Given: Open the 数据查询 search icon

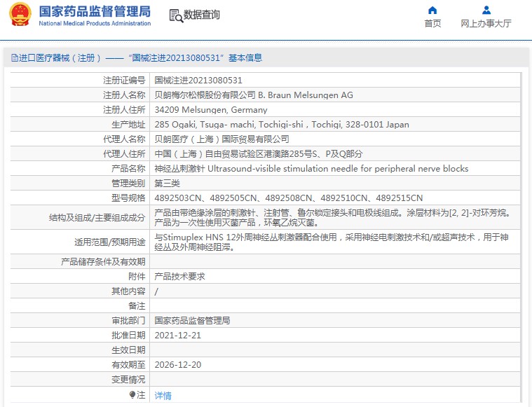Looking at the screenshot, I should 176,15.
